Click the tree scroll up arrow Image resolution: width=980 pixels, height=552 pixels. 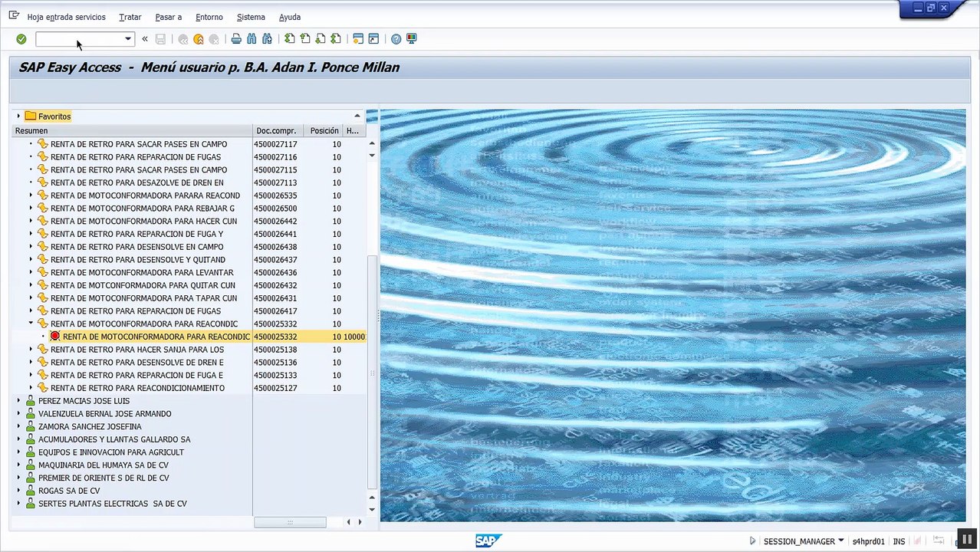pos(373,143)
